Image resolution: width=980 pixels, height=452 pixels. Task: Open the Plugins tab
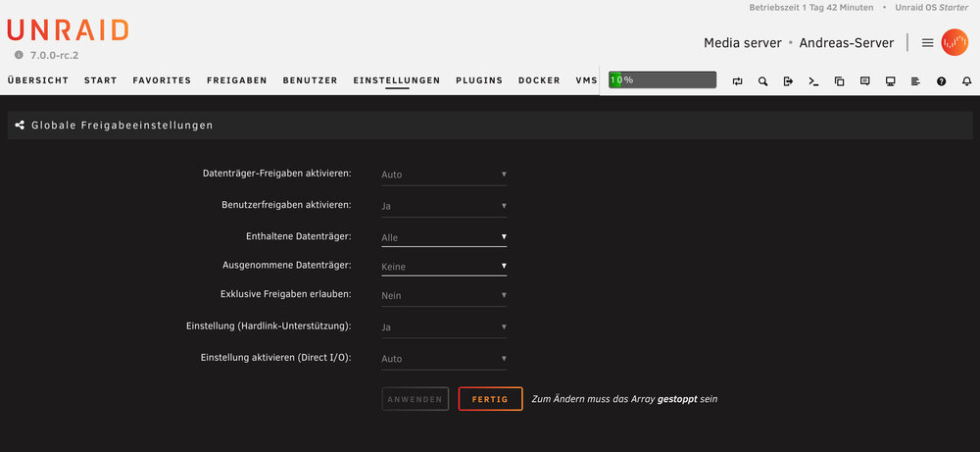pyautogui.click(x=479, y=80)
